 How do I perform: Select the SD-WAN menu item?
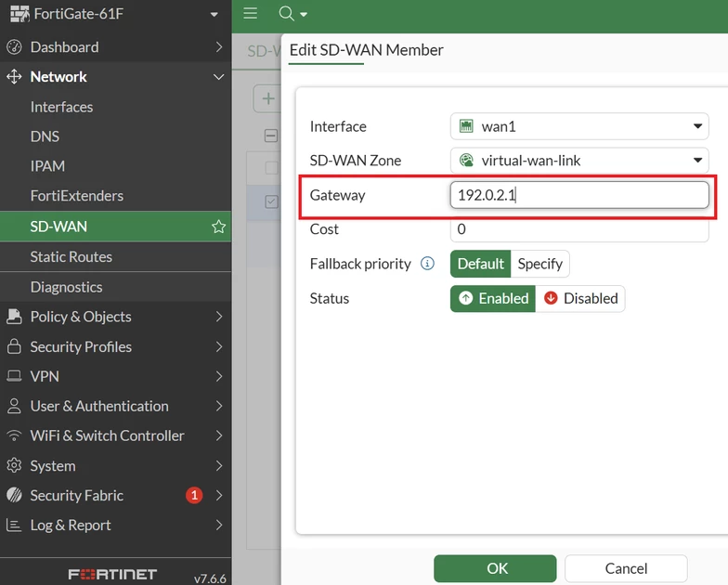(x=115, y=227)
